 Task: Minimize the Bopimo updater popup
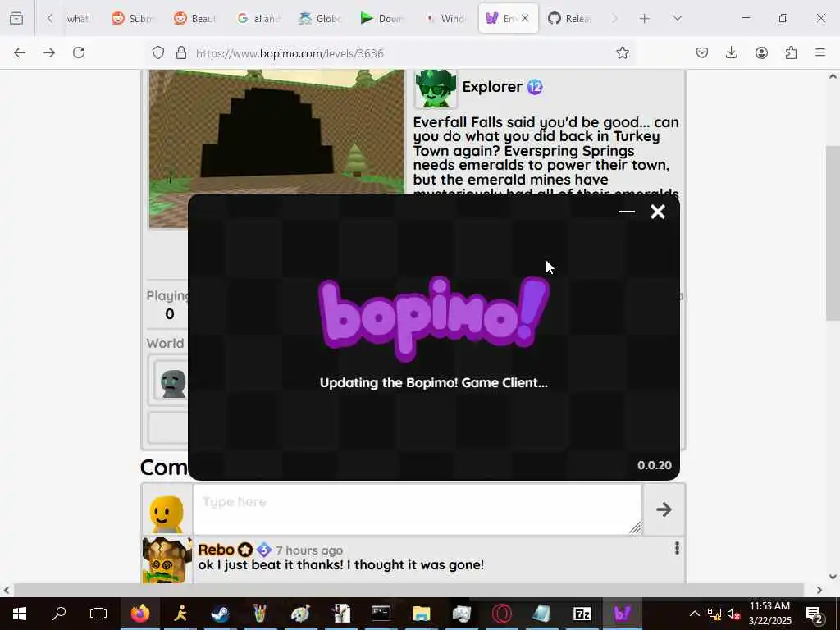point(626,212)
